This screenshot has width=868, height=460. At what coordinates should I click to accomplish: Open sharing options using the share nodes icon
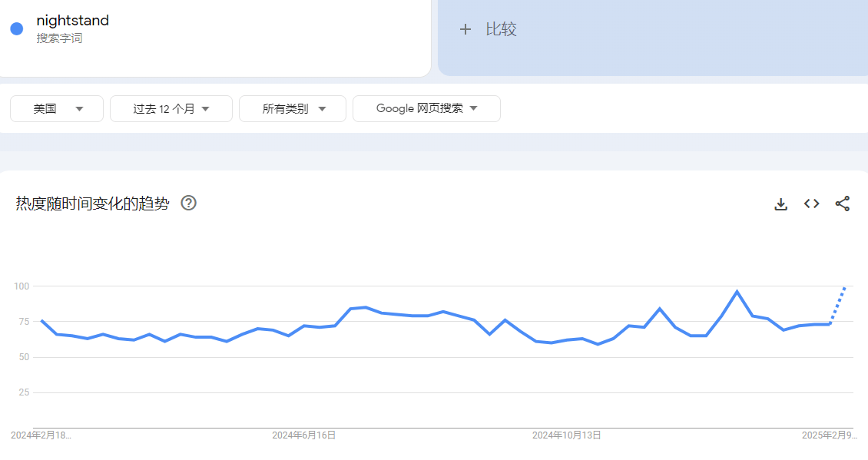(843, 204)
